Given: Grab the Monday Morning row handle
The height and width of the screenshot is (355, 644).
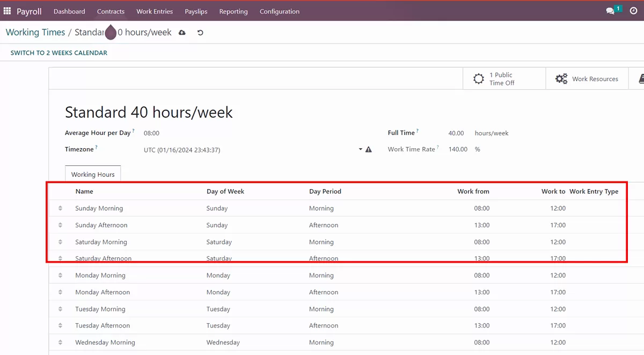Looking at the screenshot, I should [x=60, y=276].
